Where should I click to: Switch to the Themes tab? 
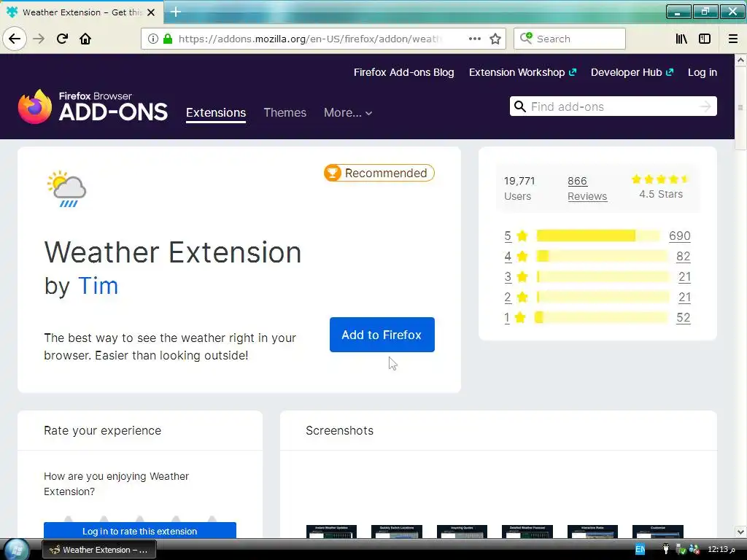tap(285, 113)
